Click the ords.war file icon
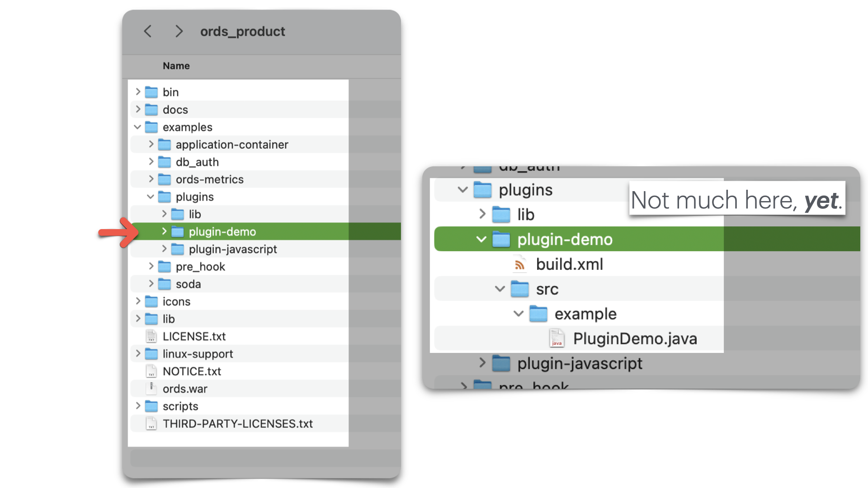This screenshot has height=488, width=868. point(151,388)
